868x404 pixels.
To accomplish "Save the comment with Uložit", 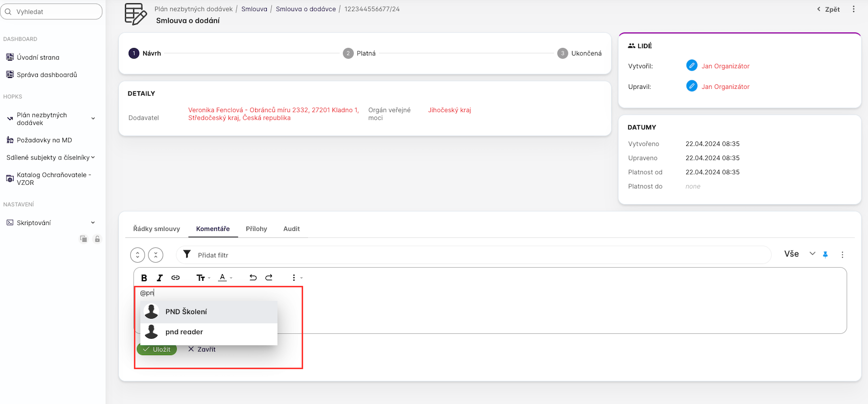I will (157, 349).
